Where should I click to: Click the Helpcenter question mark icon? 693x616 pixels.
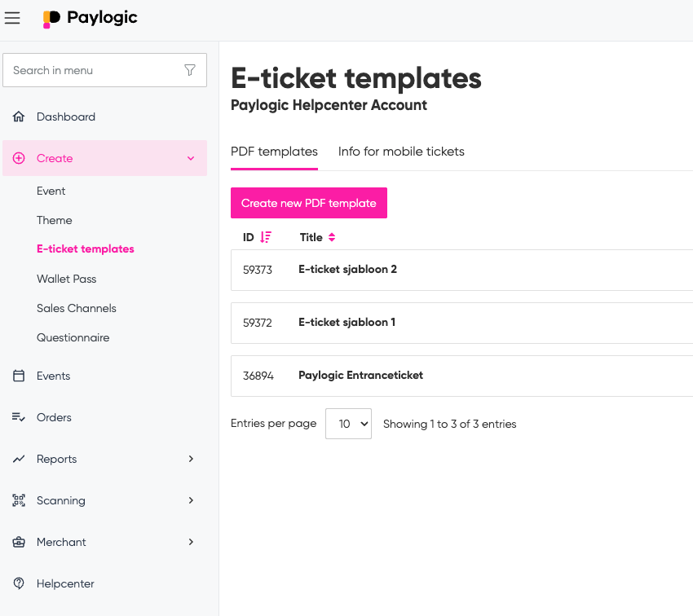(x=19, y=583)
